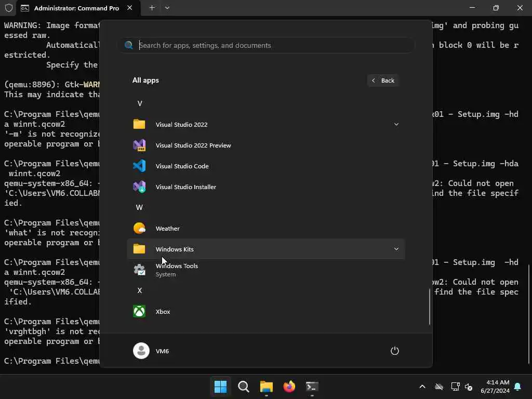Click the notification bell icon
Image resolution: width=532 pixels, height=399 pixels.
tap(518, 387)
